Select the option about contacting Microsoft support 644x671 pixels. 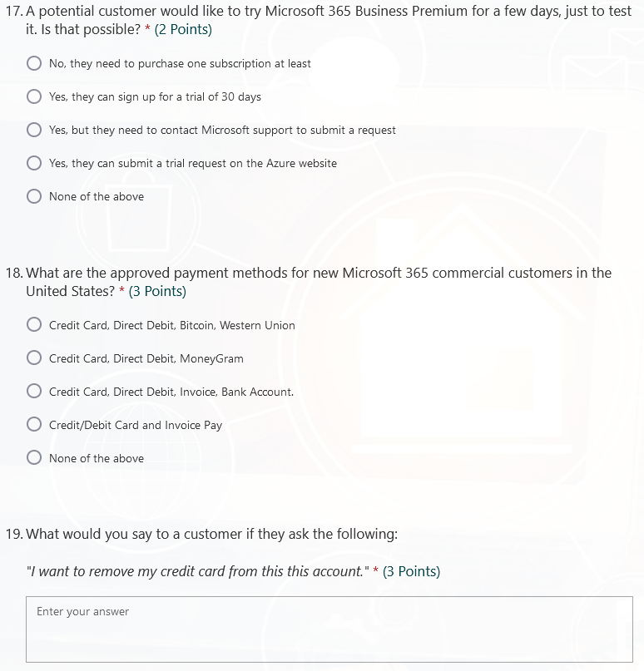pyautogui.click(x=34, y=130)
